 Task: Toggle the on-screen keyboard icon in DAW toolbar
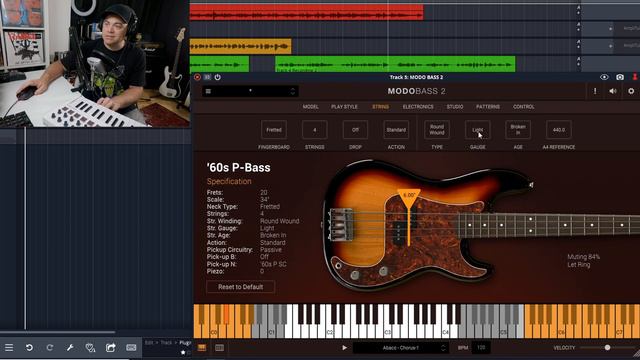[131, 348]
